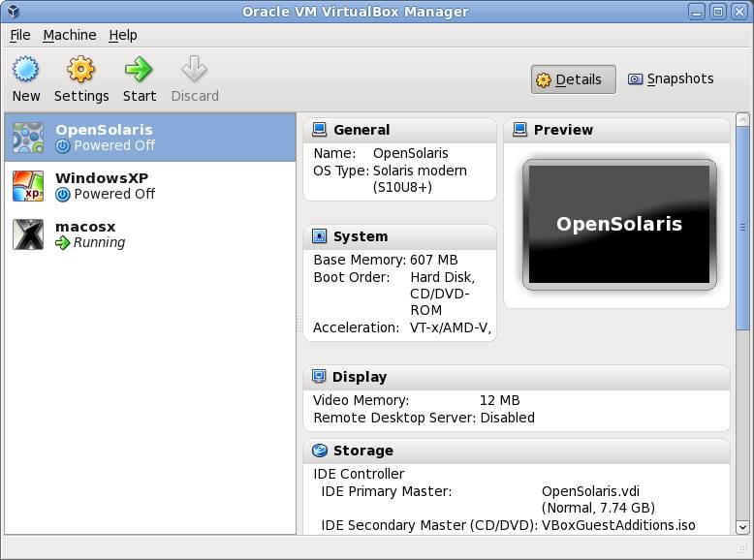
Task: Click the gear icon on the Details button
Action: coord(544,79)
